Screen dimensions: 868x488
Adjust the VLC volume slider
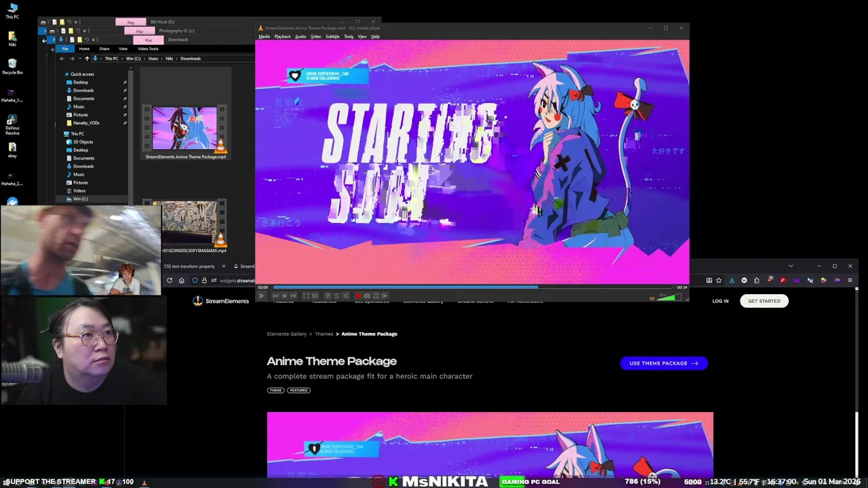tap(668, 297)
